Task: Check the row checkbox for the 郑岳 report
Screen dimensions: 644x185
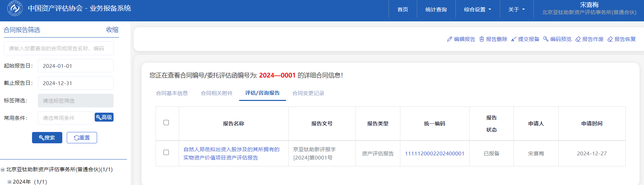Action: pos(166,152)
